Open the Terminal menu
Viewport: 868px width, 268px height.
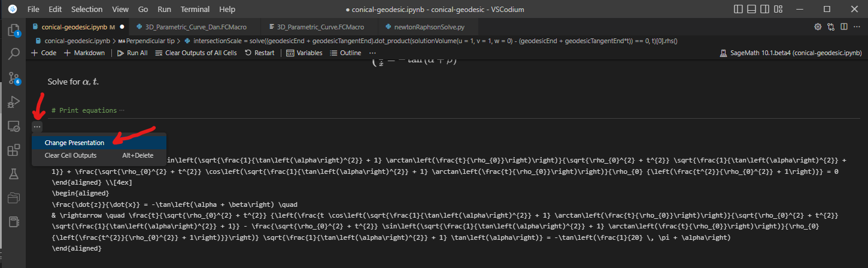click(x=195, y=10)
